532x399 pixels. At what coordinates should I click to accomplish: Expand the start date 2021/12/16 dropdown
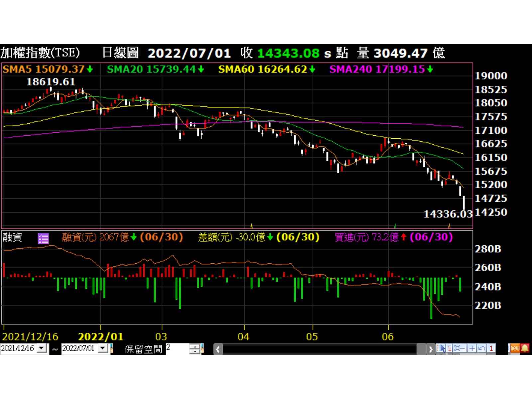[42, 348]
